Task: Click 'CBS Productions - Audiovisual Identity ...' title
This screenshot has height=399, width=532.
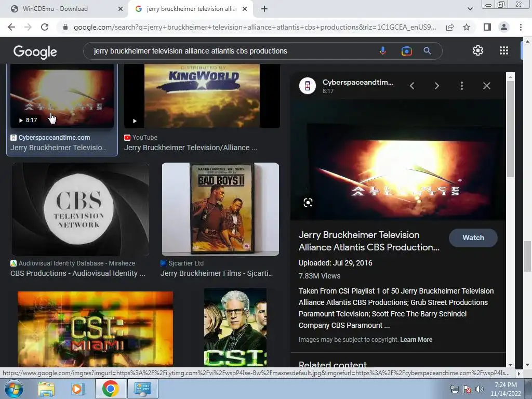Action: [x=78, y=273]
